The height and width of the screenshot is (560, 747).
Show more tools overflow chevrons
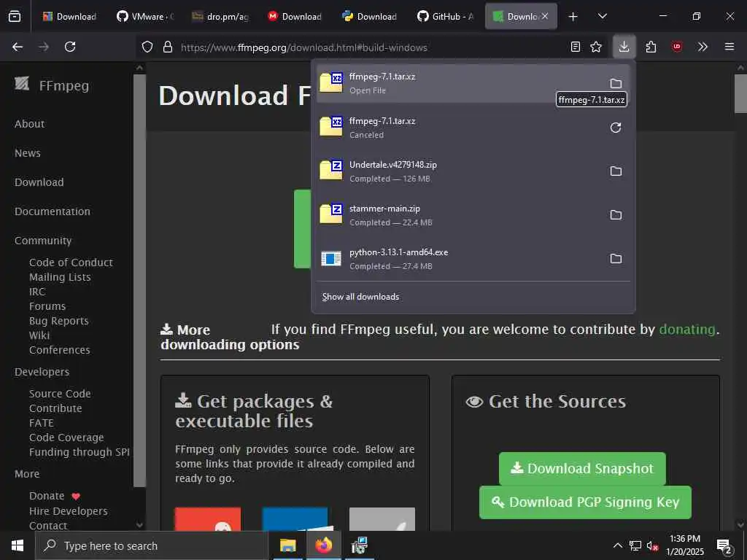tap(703, 47)
